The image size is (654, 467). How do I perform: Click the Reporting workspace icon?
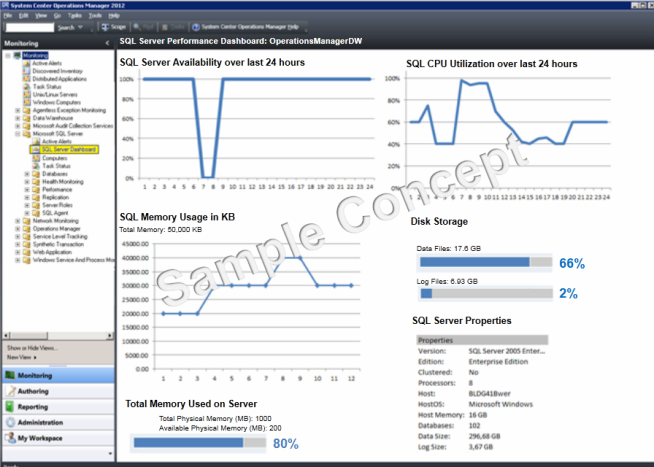(10, 407)
